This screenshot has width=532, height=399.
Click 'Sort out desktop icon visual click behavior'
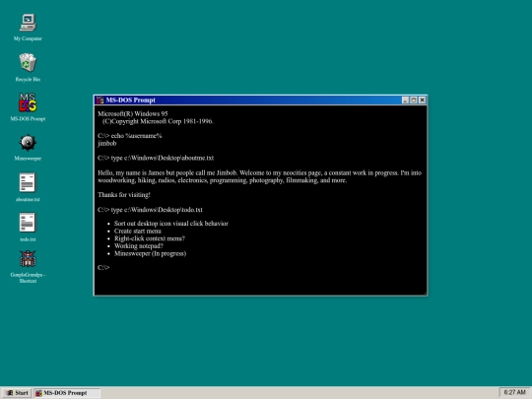pos(171,224)
